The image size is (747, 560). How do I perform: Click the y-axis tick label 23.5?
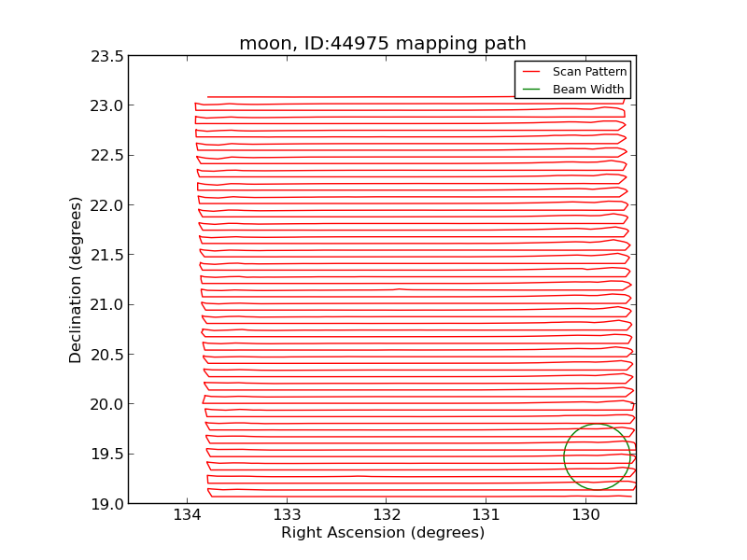coord(107,56)
